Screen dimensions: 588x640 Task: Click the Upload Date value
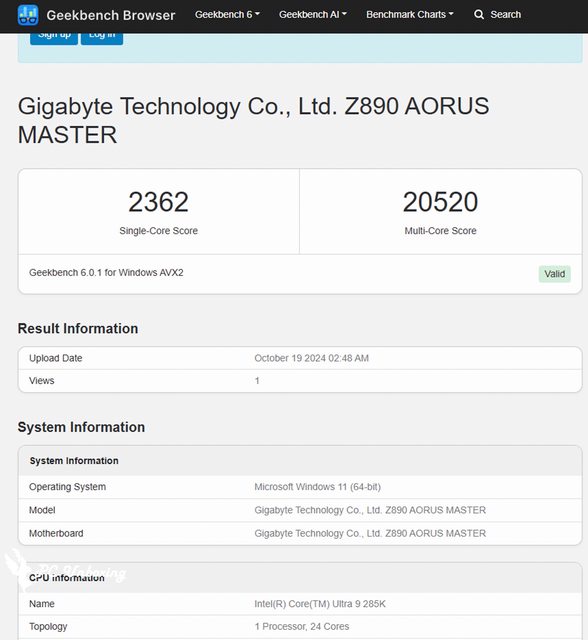coord(311,358)
